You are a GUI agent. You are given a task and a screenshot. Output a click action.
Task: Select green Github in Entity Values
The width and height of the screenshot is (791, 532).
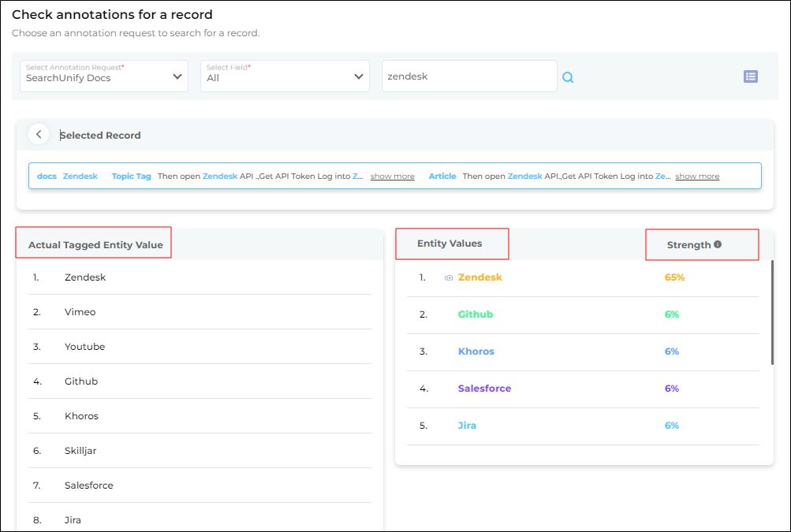[475, 314]
